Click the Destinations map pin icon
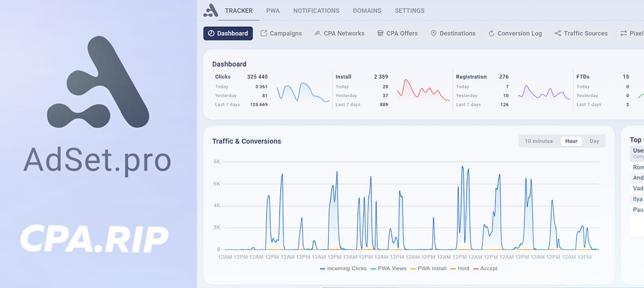Viewport: 644px width, 288px height. pyautogui.click(x=434, y=33)
